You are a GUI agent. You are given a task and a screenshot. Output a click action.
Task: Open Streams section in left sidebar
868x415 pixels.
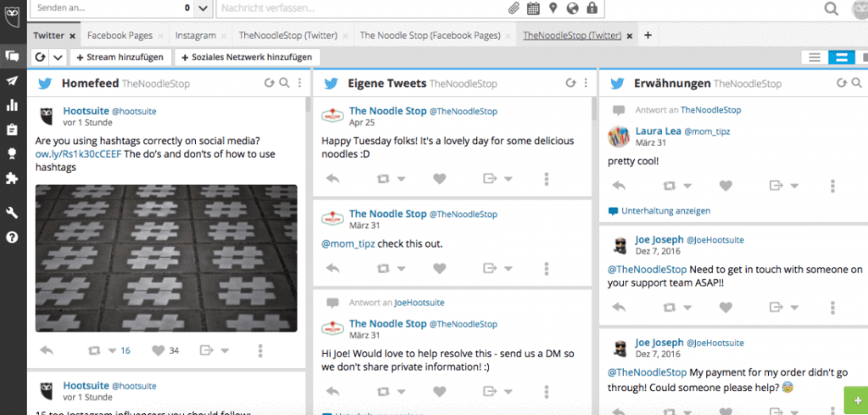coord(12,55)
